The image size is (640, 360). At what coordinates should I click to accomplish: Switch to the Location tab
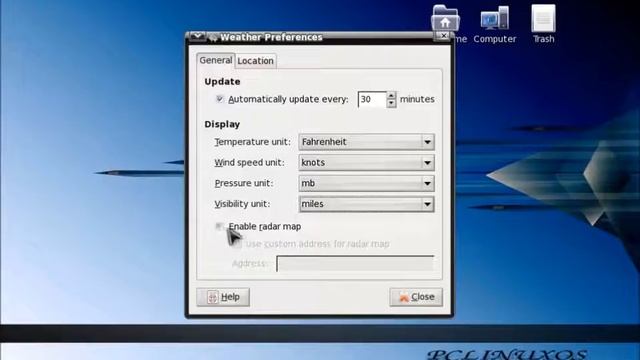[x=256, y=61]
